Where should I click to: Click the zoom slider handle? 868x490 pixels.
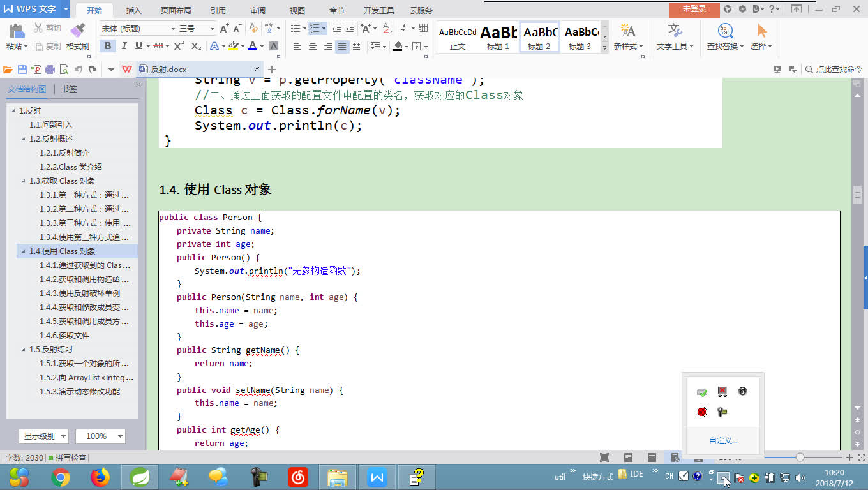[x=800, y=457]
